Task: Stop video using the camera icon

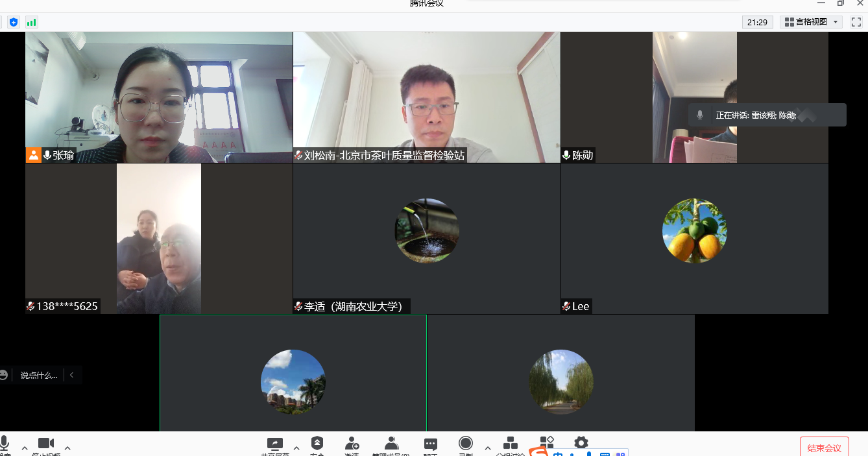Action: pos(46,444)
